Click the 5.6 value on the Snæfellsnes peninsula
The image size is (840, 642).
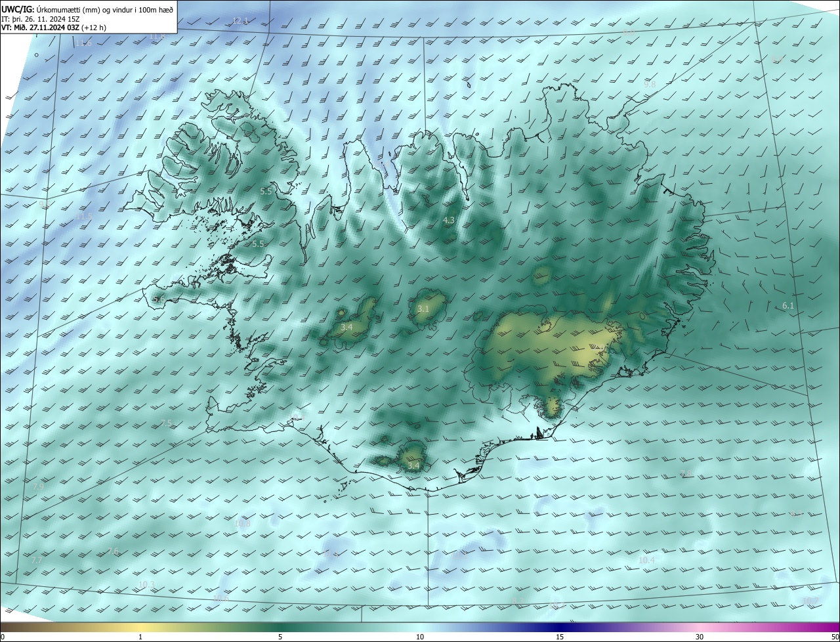click(159, 299)
